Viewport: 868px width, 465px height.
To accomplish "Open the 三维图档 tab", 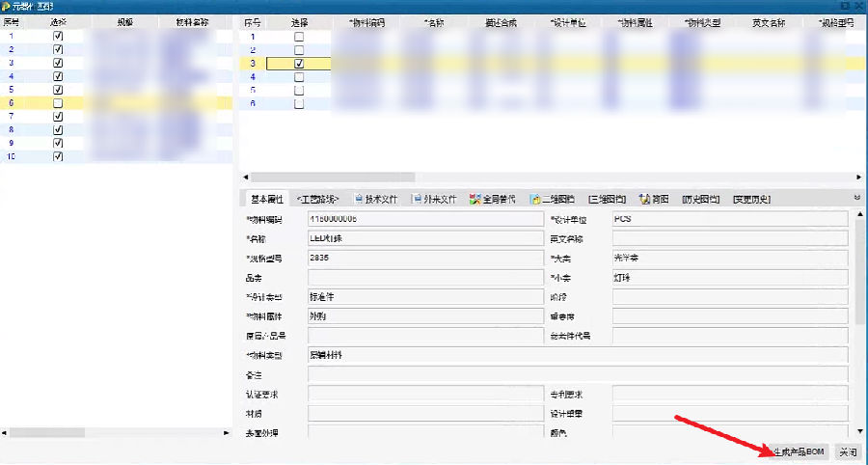I will click(x=607, y=200).
